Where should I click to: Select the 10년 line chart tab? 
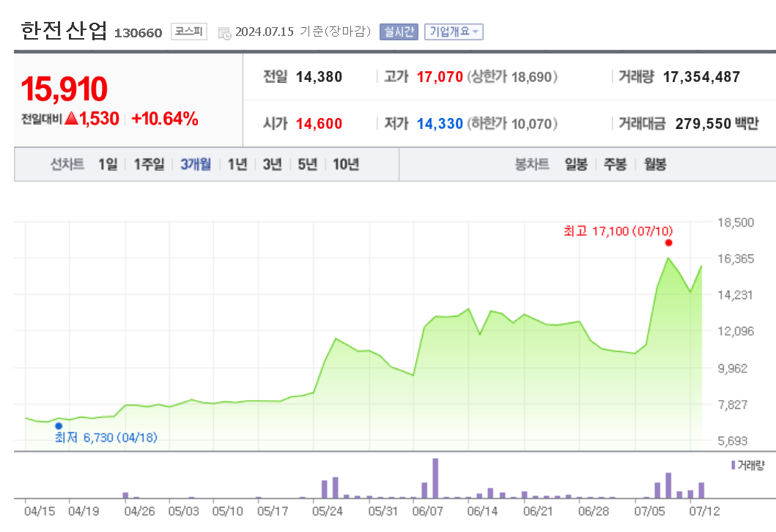(x=346, y=164)
